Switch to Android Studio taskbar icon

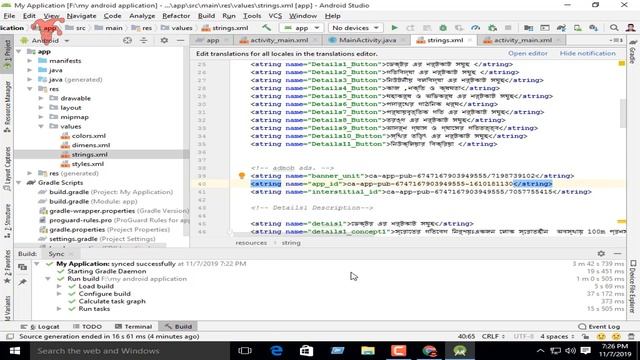460,351
